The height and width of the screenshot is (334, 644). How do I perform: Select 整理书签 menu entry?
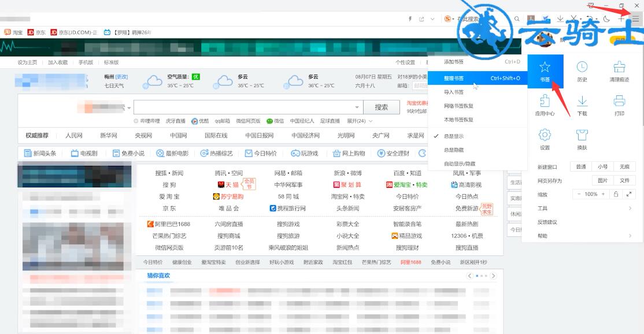[x=478, y=78]
